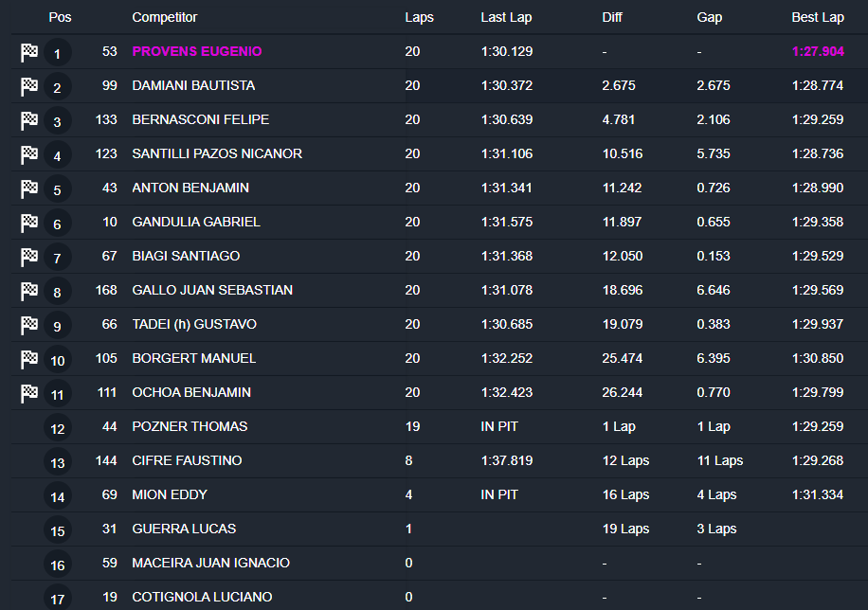Sort by the Competitor column header
Image resolution: width=868 pixels, height=610 pixels.
(165, 17)
